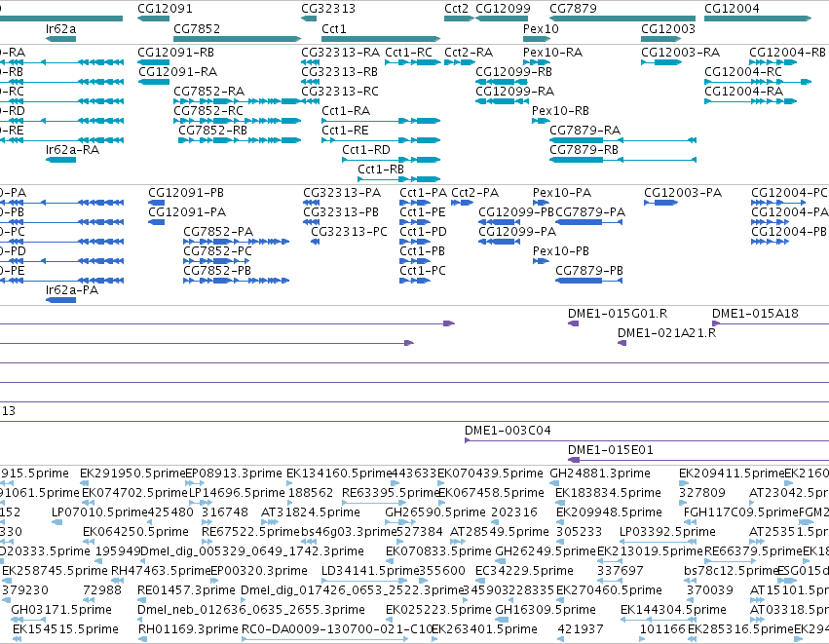Open the Pex10 gene label in the top track
The width and height of the screenshot is (829, 644).
click(541, 29)
